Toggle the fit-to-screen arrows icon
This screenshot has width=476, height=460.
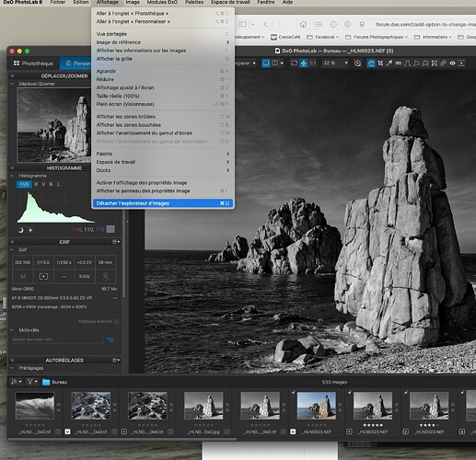click(x=304, y=63)
